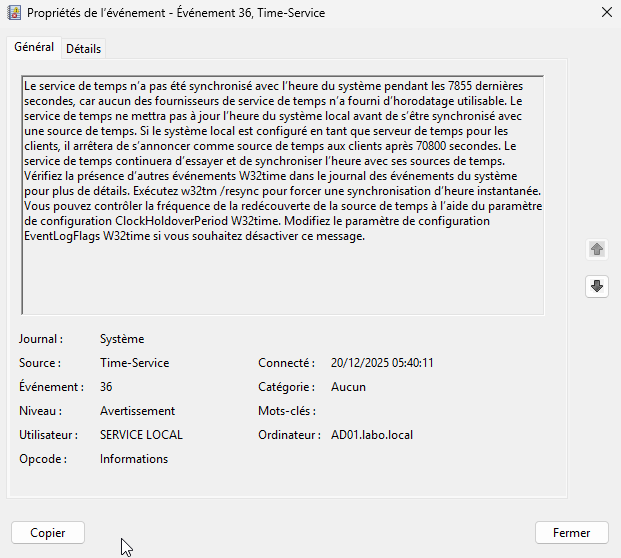Click the Utilisateur value "SERVICE LOCAL"
This screenshot has height=558, width=621.
(141, 435)
